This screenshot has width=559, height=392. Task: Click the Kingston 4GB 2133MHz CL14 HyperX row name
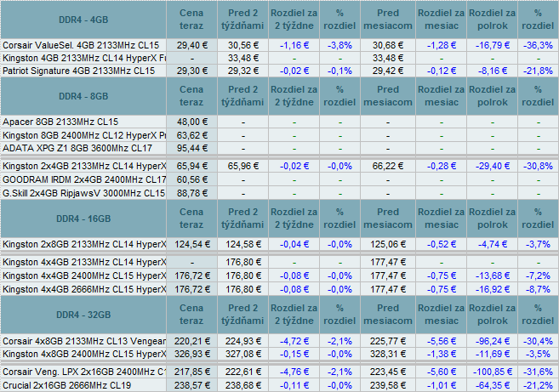pyautogui.click(x=84, y=58)
